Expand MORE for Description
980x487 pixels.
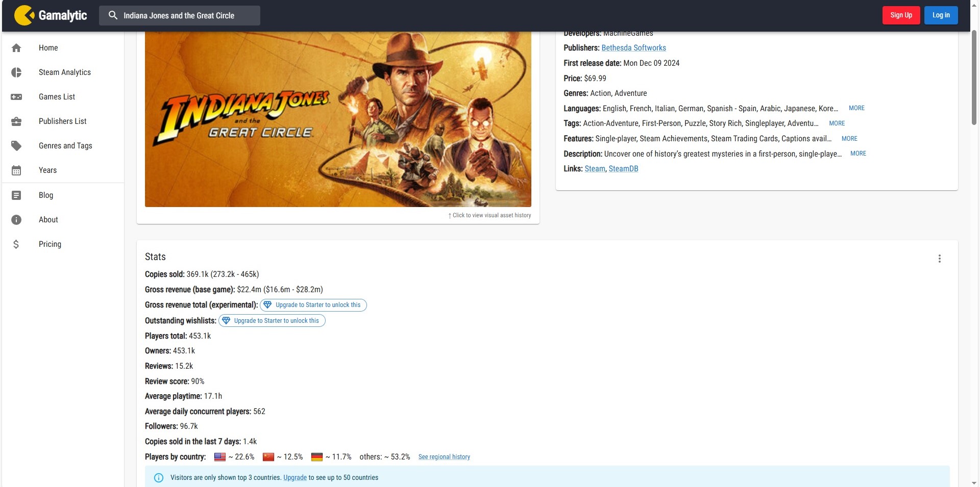tap(858, 153)
